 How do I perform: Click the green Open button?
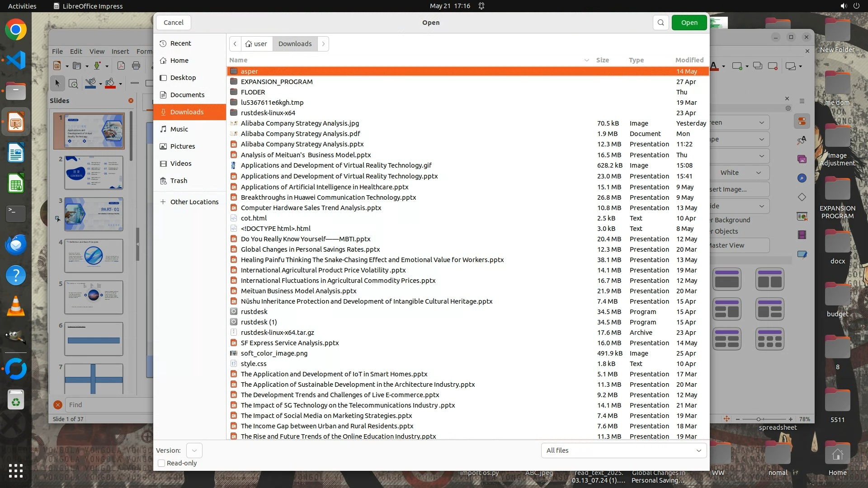pyautogui.click(x=689, y=23)
